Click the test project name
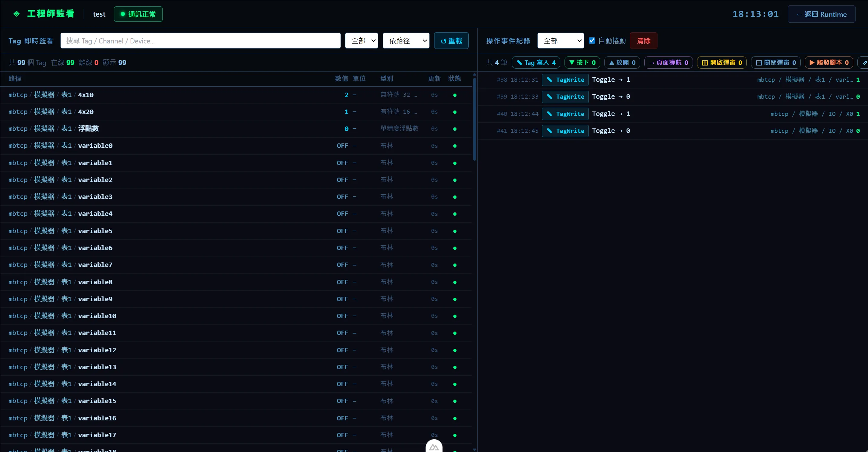Screen dimensions: 868x452 (99, 14)
